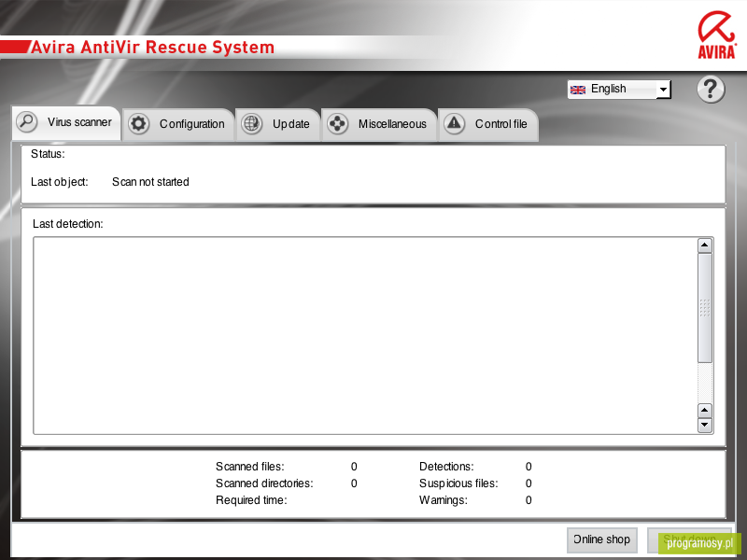Viewport: 747px width, 560px height.
Task: Click the detection list scrollbar thumb
Action: 705,308
